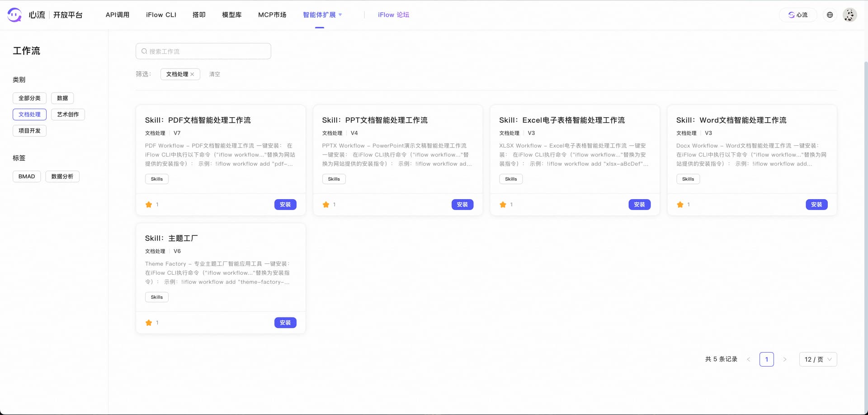Open the user avatar menu

pos(849,15)
